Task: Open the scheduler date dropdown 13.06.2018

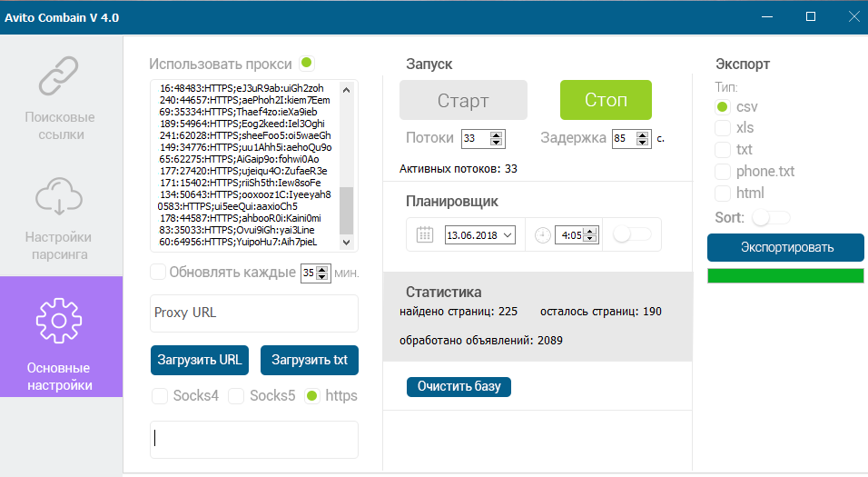Action: (507, 235)
